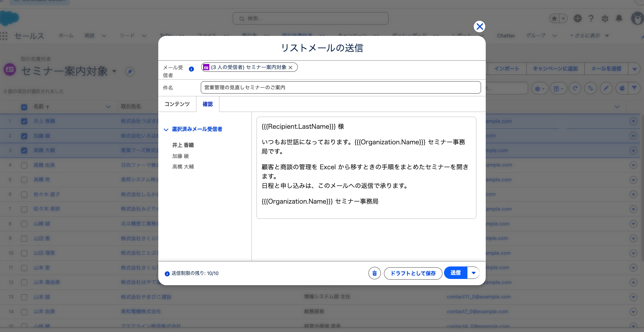Viewport: 644px width, 332px height.
Task: Toggle the select-all header checkbox
Action: point(24,107)
